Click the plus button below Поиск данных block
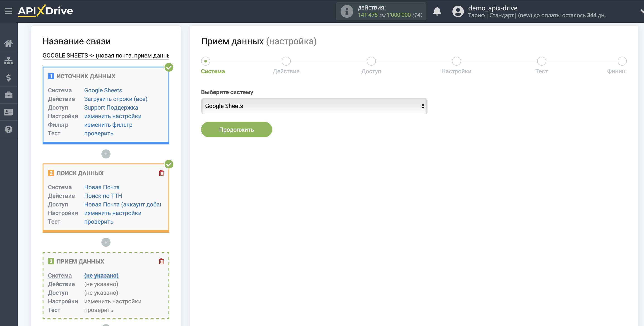The image size is (644, 326). 106,242
